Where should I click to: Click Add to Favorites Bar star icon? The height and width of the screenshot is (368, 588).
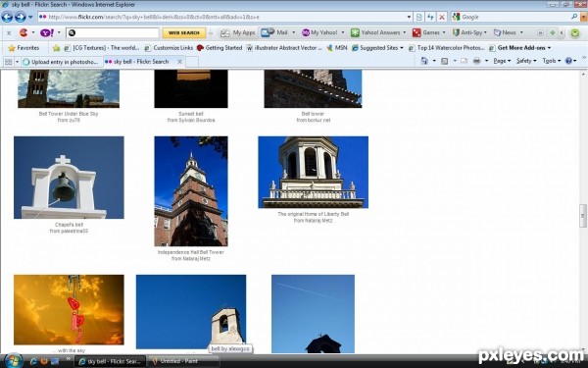pos(56,48)
